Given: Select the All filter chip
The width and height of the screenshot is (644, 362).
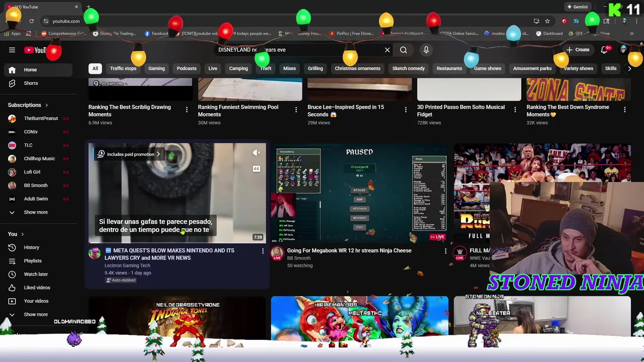Looking at the screenshot, I should pyautogui.click(x=95, y=68).
